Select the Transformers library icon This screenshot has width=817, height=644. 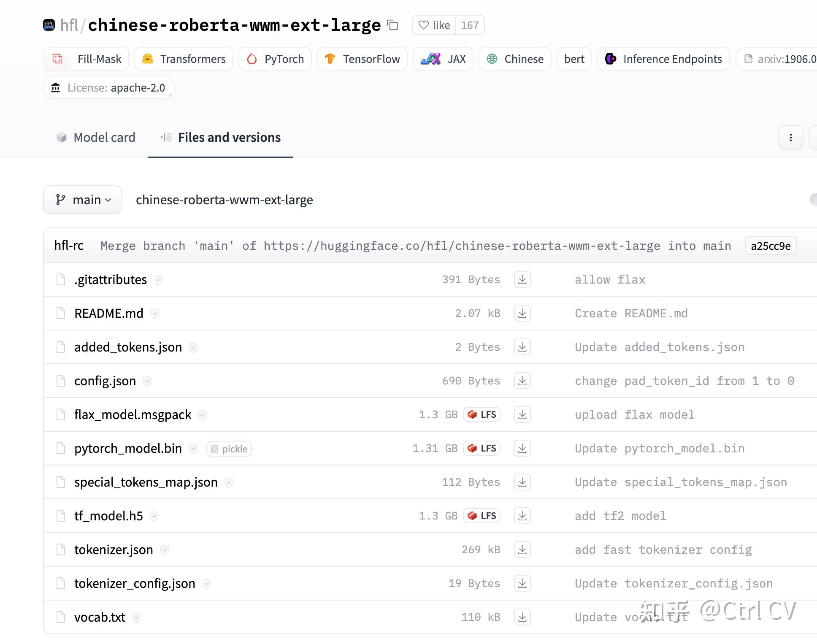[147, 59]
